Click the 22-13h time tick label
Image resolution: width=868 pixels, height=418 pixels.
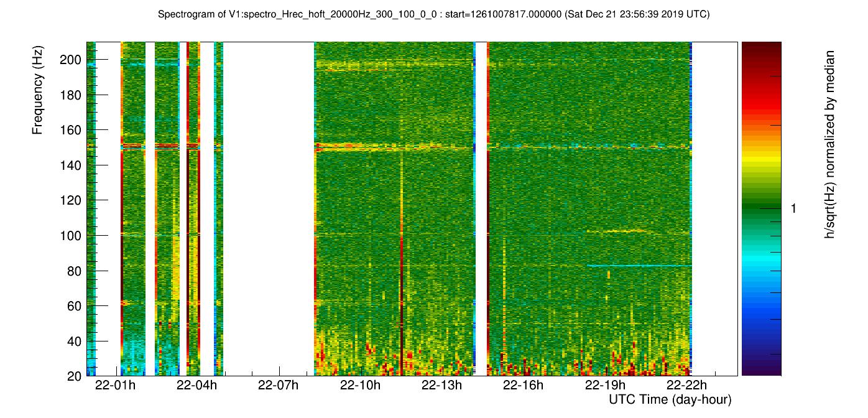pos(441,385)
